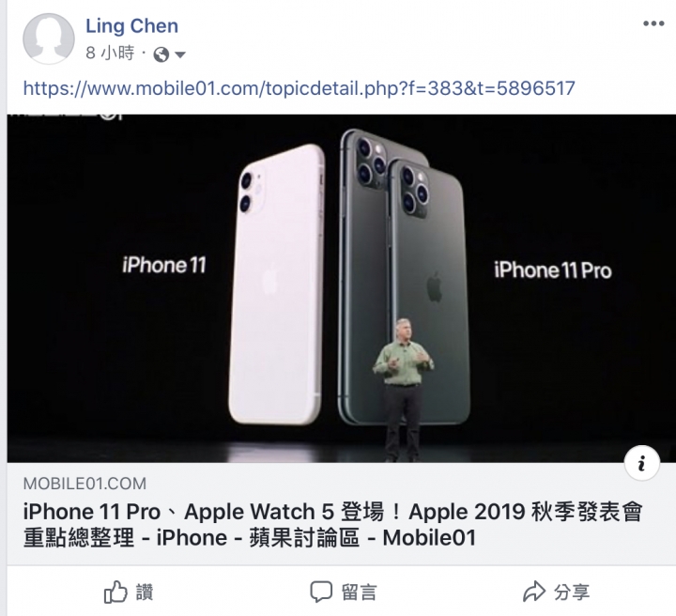Expand the audience selector dropdown arrow
This screenshot has height=616, width=676.
pyautogui.click(x=179, y=54)
